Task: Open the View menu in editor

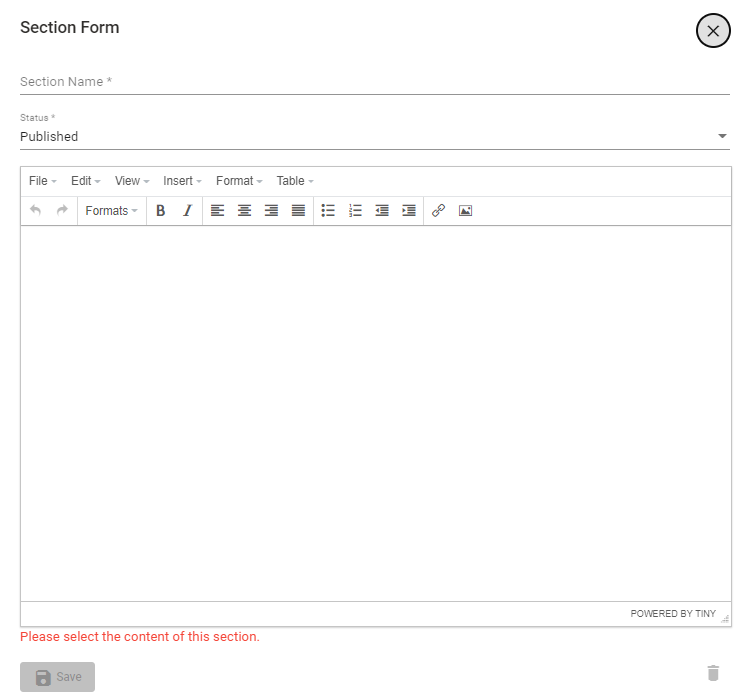Action: tap(132, 181)
